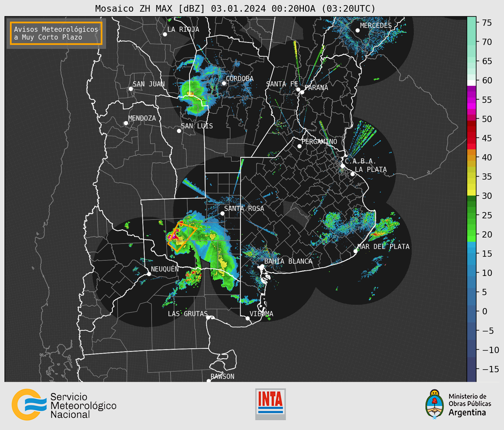Screen dimensions: 504x430
Task: Select the La Rioja marker dot
Action: point(165,34)
